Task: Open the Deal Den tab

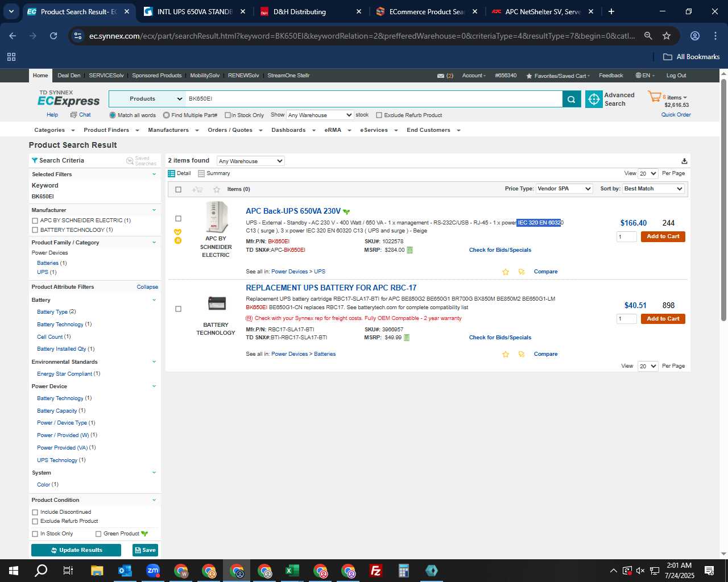Action: (x=69, y=76)
